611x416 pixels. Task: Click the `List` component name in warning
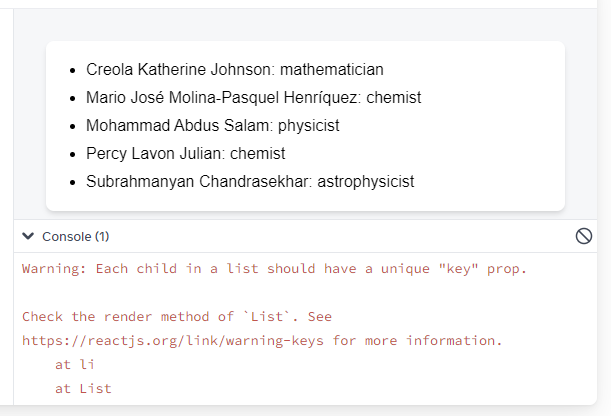click(x=267, y=316)
